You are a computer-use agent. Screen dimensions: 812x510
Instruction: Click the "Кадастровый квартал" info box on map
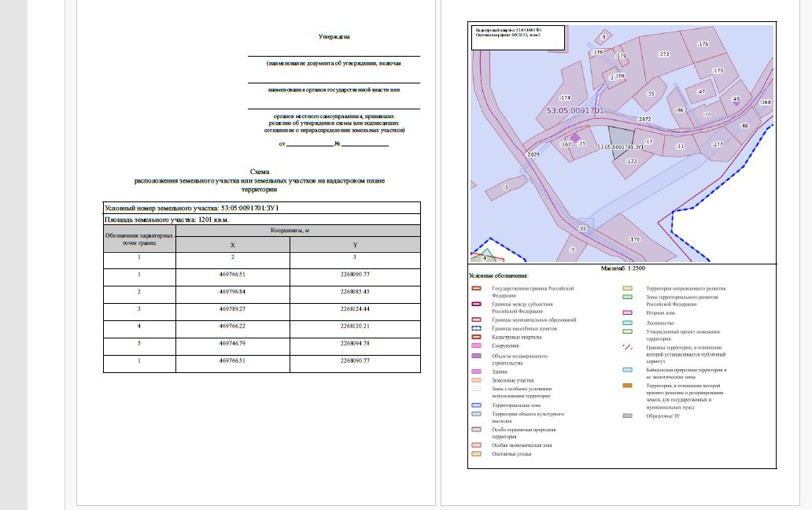click(x=518, y=38)
